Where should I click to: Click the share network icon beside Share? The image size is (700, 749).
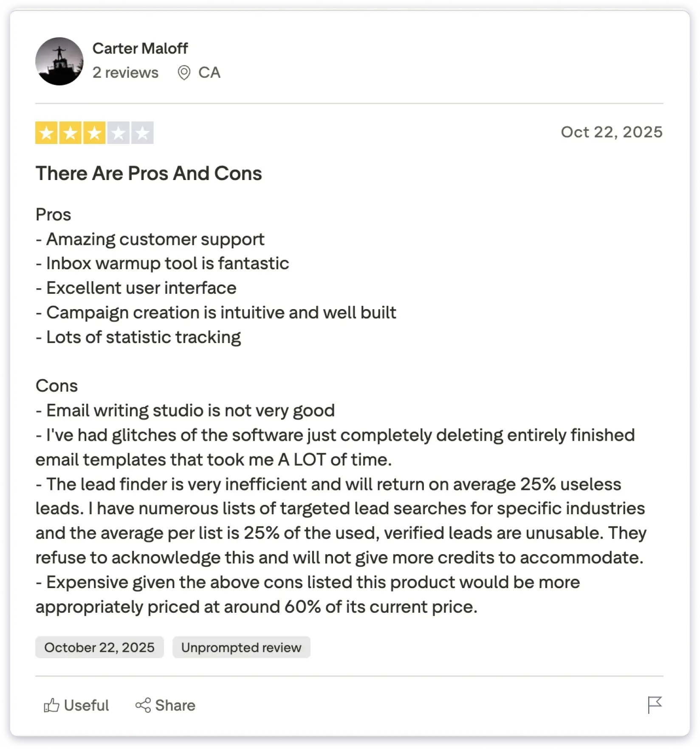pyautogui.click(x=144, y=705)
